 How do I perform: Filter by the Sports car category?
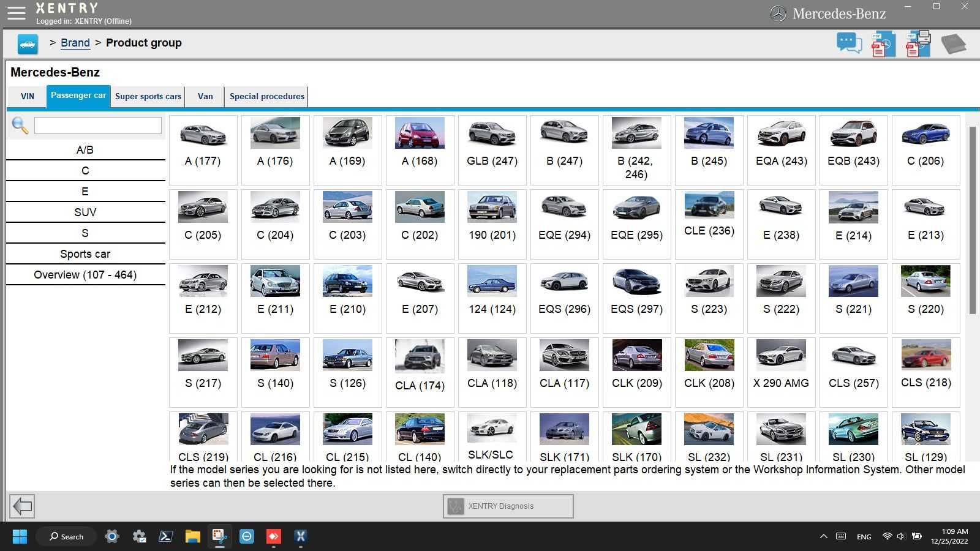[x=85, y=254]
